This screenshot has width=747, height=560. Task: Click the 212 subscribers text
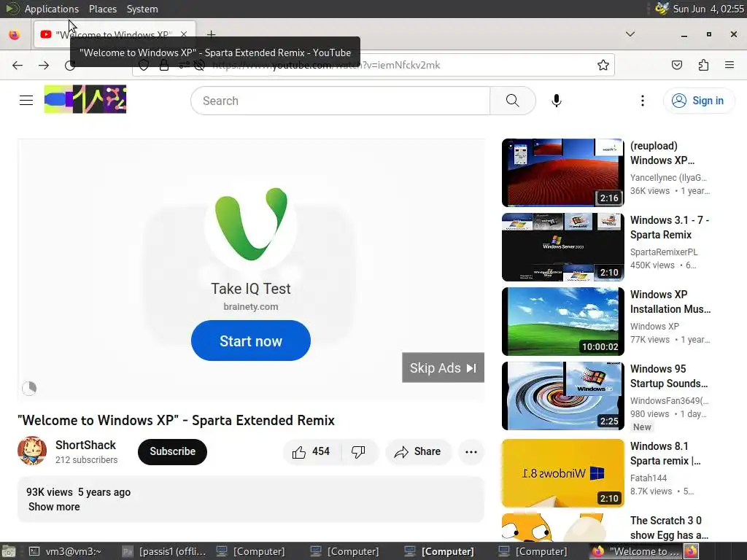(86, 459)
